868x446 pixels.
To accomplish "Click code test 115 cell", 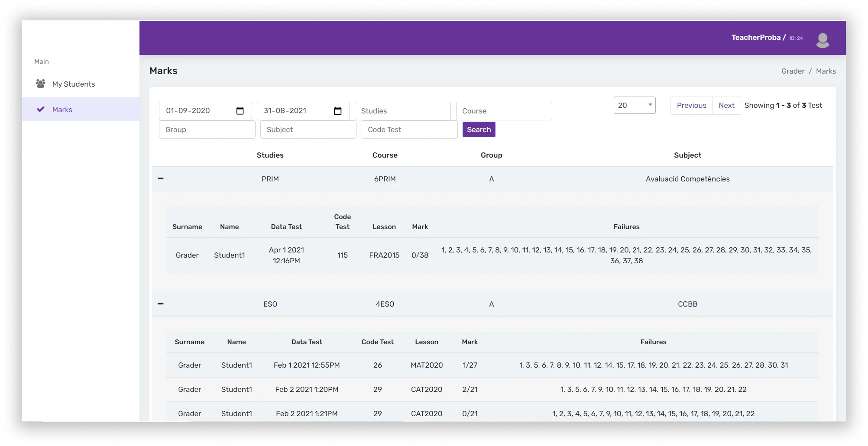I will coord(342,255).
